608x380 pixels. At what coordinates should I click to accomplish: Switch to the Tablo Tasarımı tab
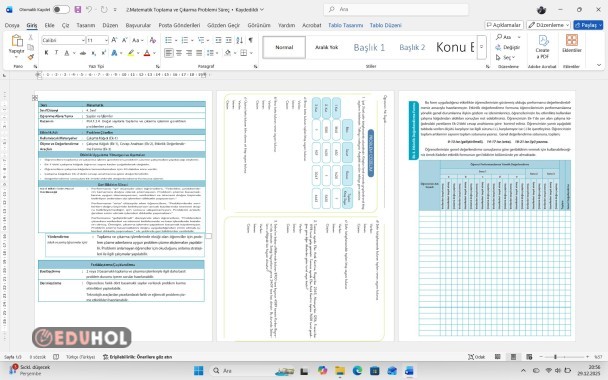pyautogui.click(x=345, y=25)
